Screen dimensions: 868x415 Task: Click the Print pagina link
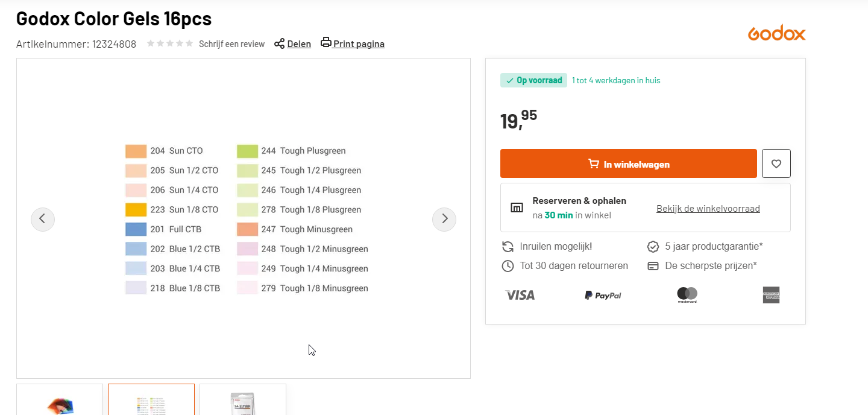(x=359, y=44)
